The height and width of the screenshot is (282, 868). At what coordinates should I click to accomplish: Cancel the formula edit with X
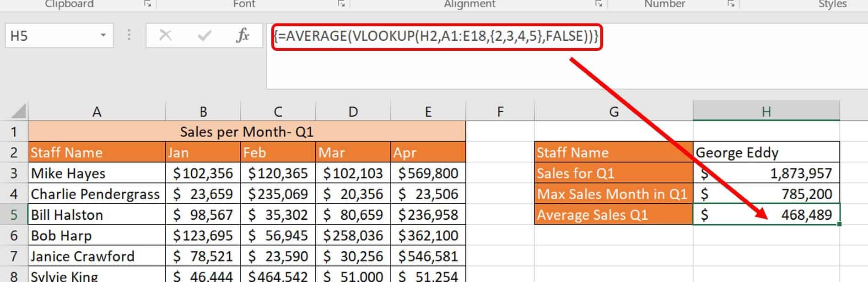pos(165,35)
